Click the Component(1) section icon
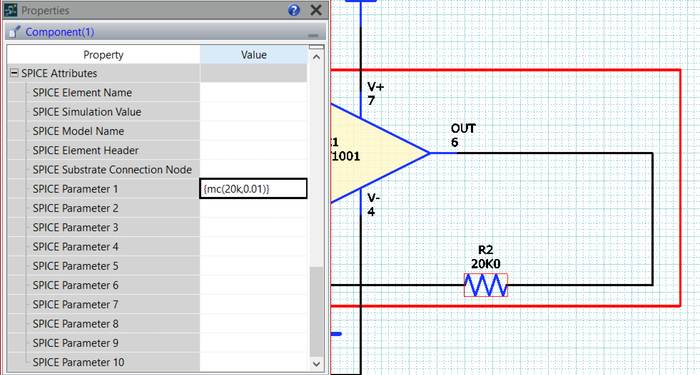The width and height of the screenshot is (700, 375). point(15,32)
